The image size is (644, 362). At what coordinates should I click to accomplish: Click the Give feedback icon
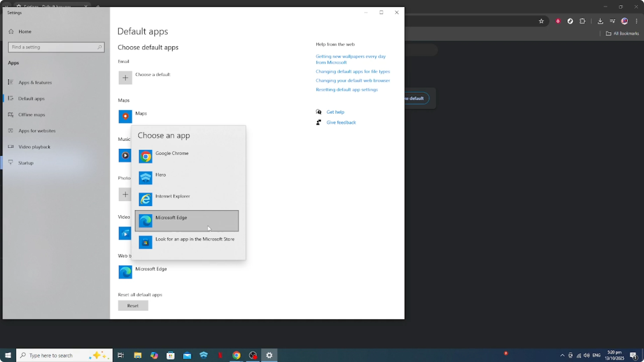pyautogui.click(x=319, y=122)
